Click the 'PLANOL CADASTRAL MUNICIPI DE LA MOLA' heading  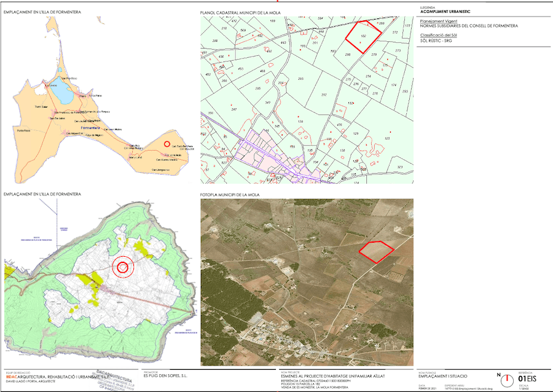(240, 13)
